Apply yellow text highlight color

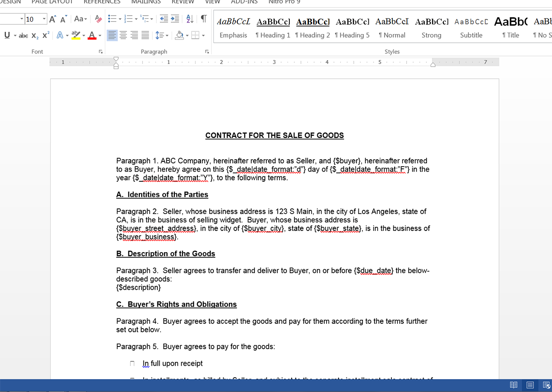point(76,35)
